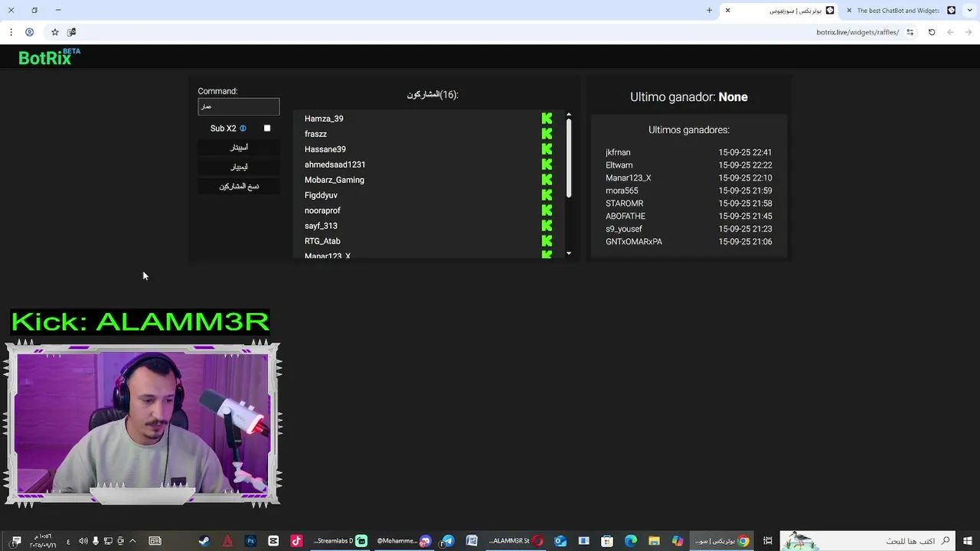980x551 pixels.
Task: Click past winner GNTxOMARxPA
Action: point(634,242)
